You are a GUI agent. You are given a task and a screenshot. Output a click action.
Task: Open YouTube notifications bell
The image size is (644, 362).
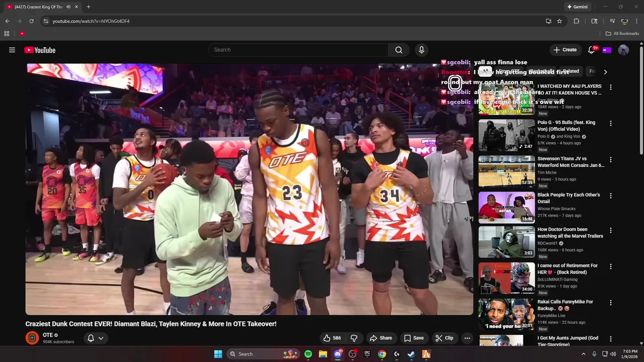592,50
